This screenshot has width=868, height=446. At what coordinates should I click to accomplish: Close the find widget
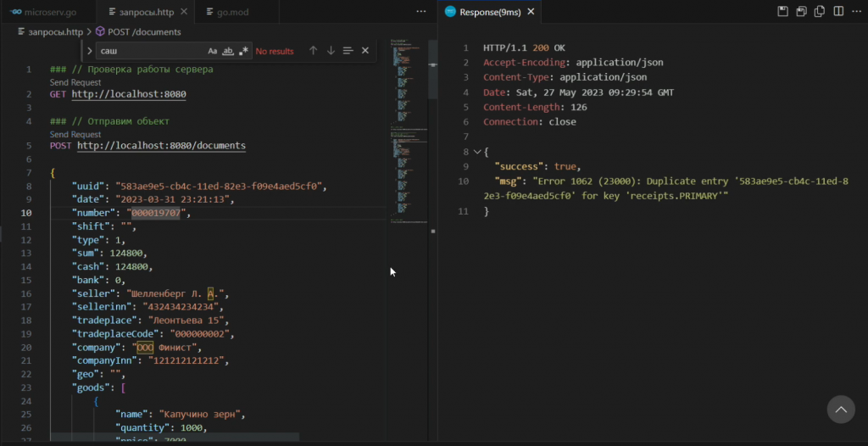364,51
